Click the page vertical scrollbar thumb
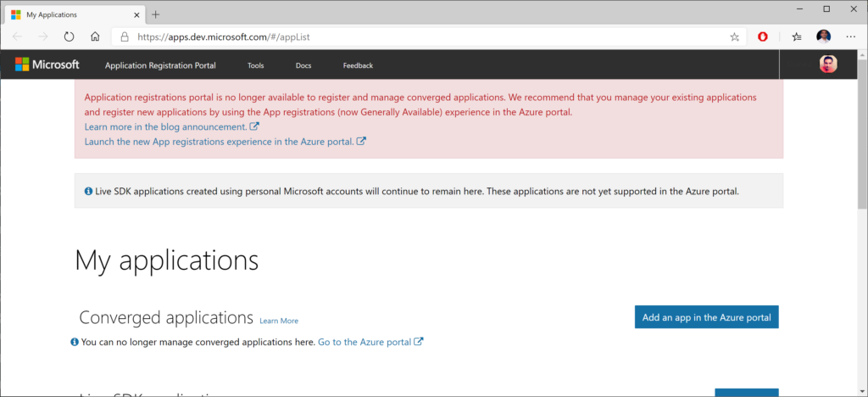Image resolution: width=868 pixels, height=397 pixels. (x=862, y=133)
